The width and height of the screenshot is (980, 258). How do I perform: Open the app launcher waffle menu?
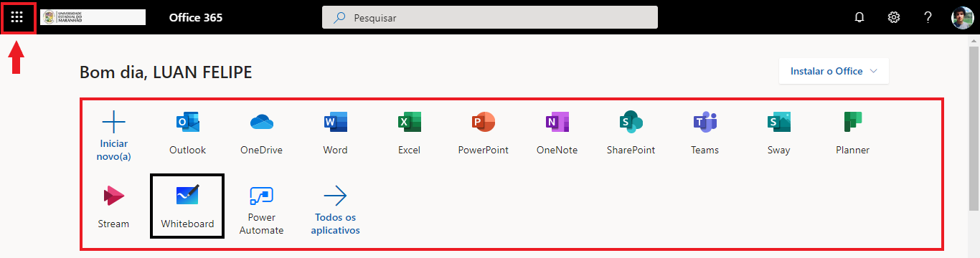[x=17, y=17]
